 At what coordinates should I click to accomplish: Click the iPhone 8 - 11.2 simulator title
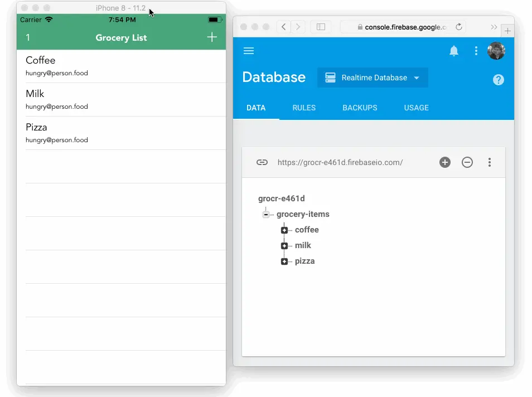120,8
